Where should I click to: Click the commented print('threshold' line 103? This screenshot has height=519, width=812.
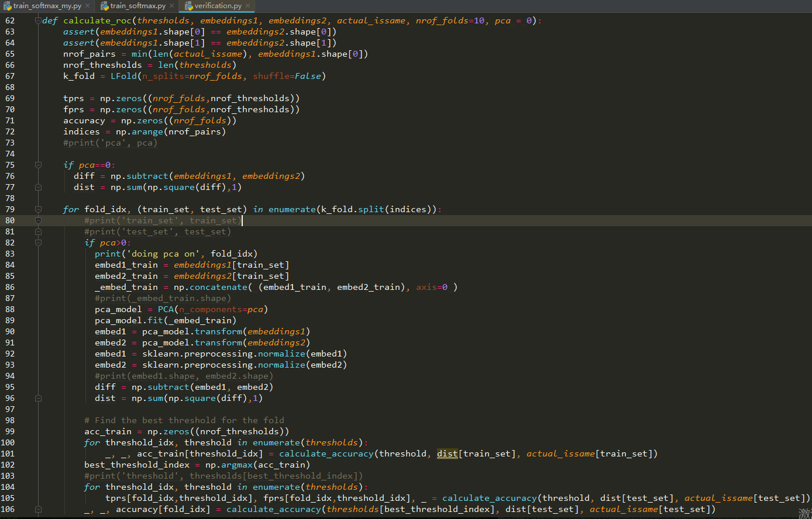click(x=223, y=476)
